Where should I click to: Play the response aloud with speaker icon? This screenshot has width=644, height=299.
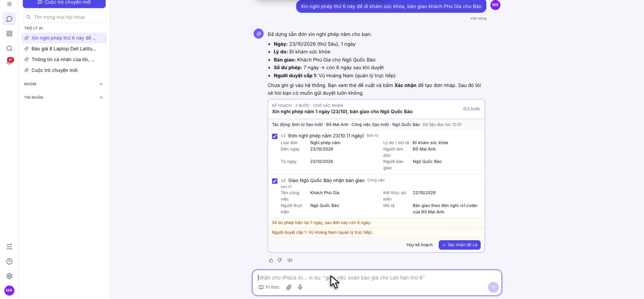[290, 260]
